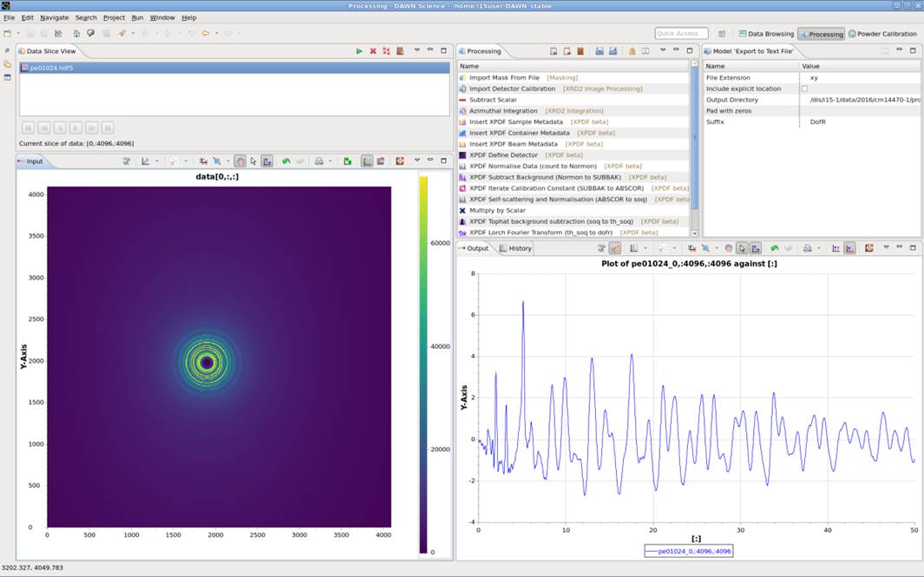
Task: Click the axes icon in Input toolbar
Action: [145, 161]
